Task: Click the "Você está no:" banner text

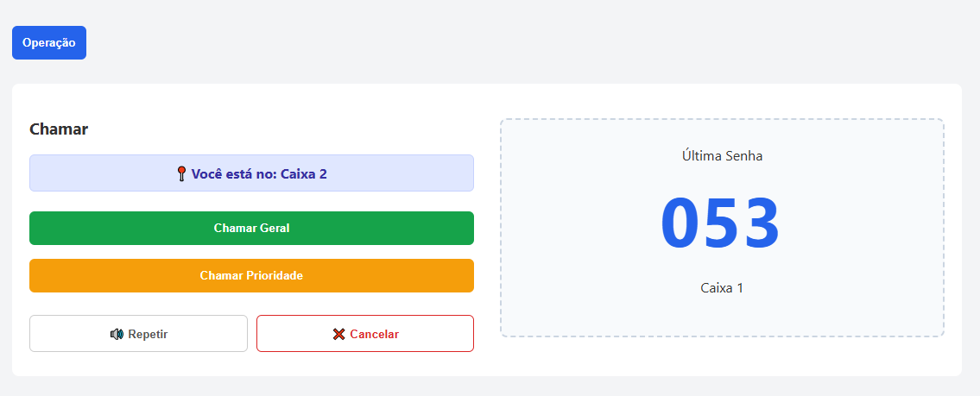Action: [x=235, y=173]
